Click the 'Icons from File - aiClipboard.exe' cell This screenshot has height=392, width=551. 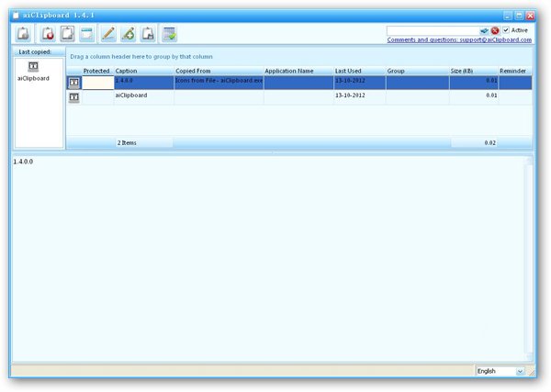[x=219, y=83]
